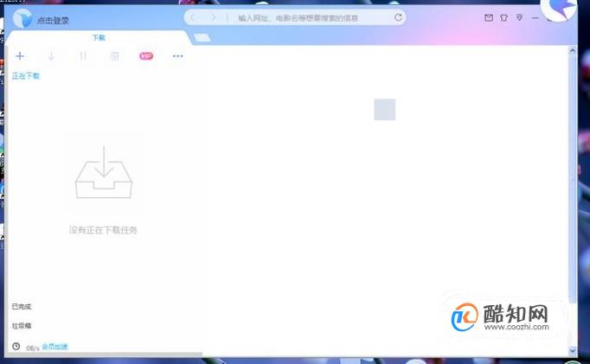590x364 pixels.
Task: Select the 正在下载 list
Action: point(26,75)
